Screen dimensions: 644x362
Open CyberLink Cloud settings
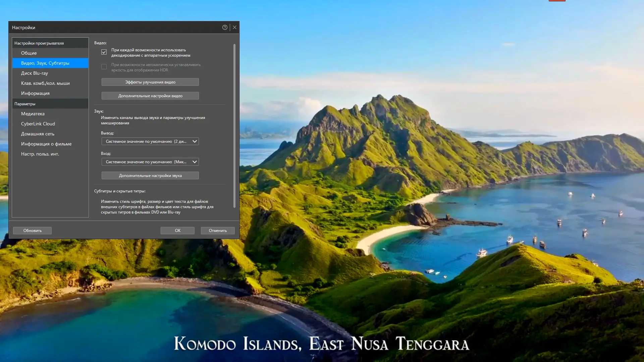pos(38,124)
